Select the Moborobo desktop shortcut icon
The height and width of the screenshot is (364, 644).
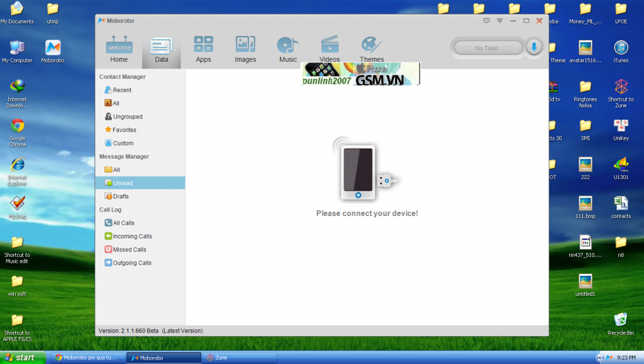click(x=53, y=52)
